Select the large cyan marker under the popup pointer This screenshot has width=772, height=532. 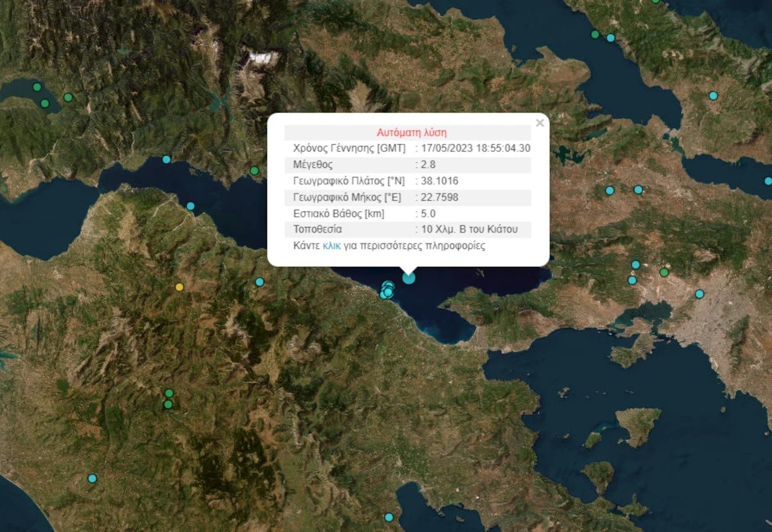coord(409,278)
